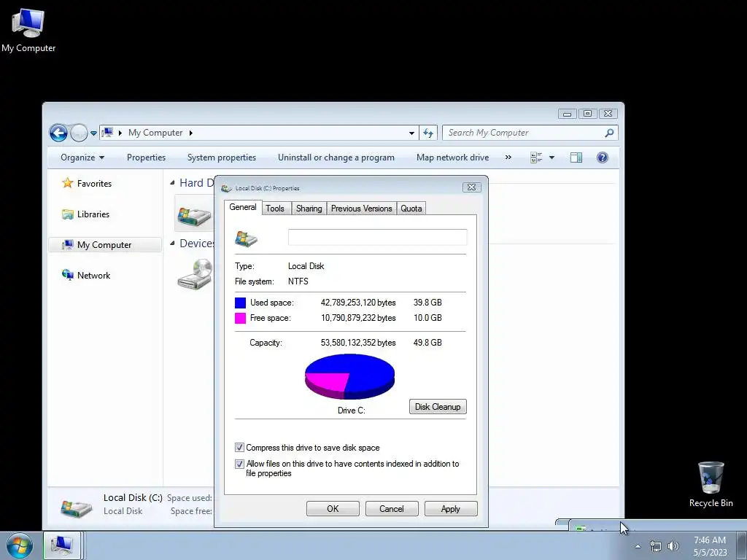Screen dimensions: 747x560
Task: Uncheck Allow files contents indexed option
Action: (239, 464)
